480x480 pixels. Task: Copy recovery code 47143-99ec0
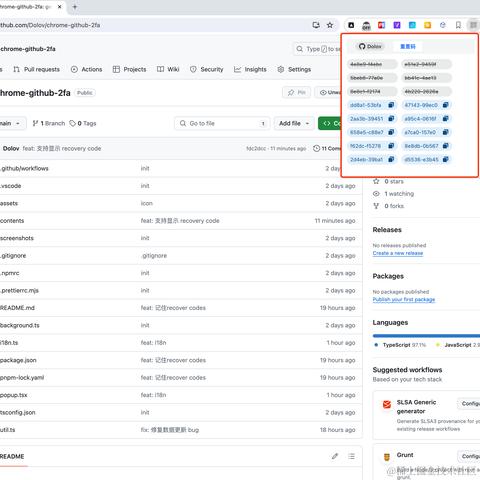tap(445, 105)
